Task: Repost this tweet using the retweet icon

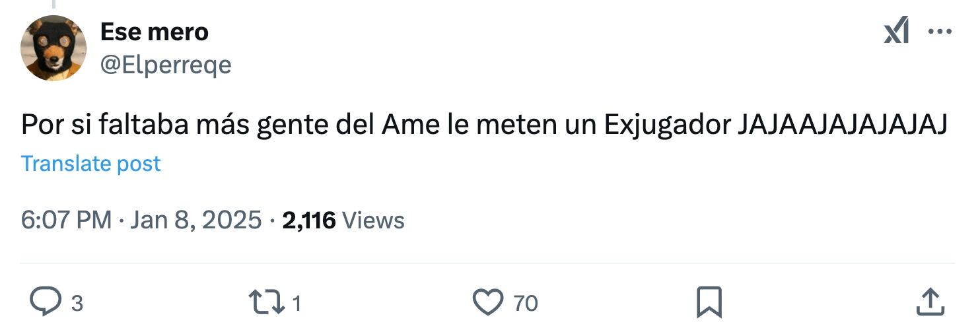Action: 266,303
